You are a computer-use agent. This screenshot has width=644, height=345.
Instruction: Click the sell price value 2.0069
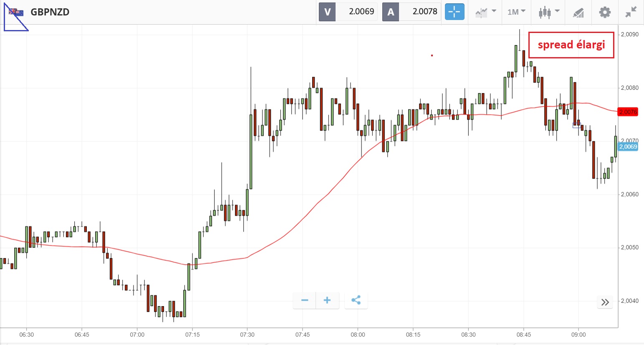(361, 12)
